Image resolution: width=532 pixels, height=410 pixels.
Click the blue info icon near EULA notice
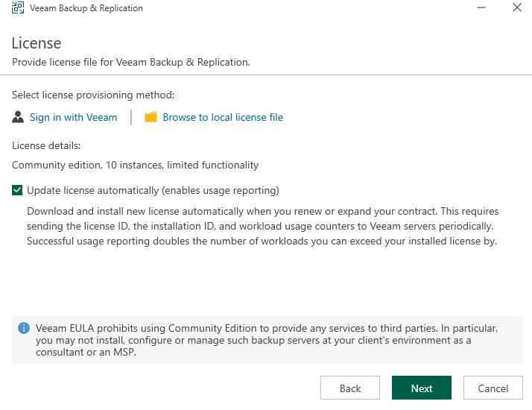pos(24,328)
